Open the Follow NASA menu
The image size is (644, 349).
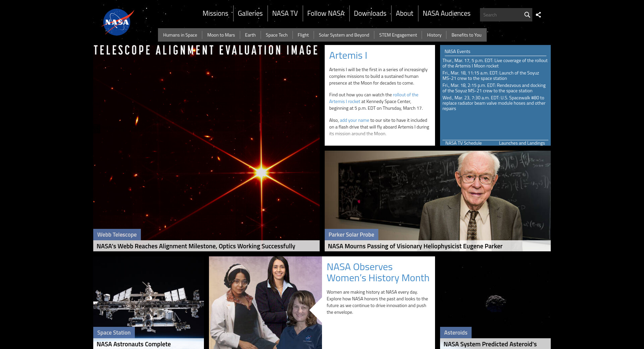[326, 13]
